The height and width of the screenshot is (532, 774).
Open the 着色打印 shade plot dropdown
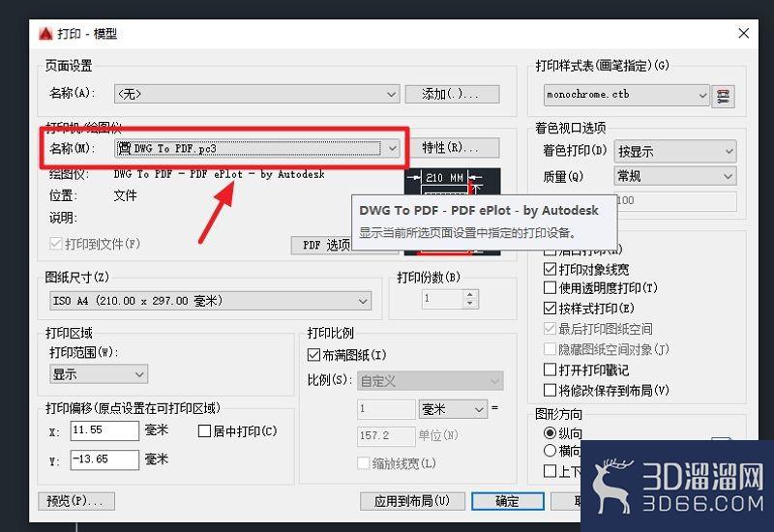(674, 151)
